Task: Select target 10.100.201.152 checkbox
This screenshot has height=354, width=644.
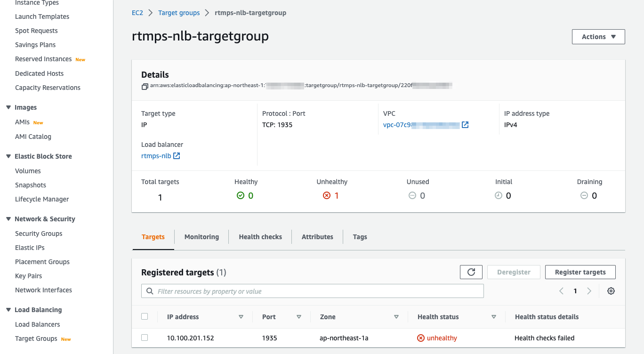Action: pos(145,338)
